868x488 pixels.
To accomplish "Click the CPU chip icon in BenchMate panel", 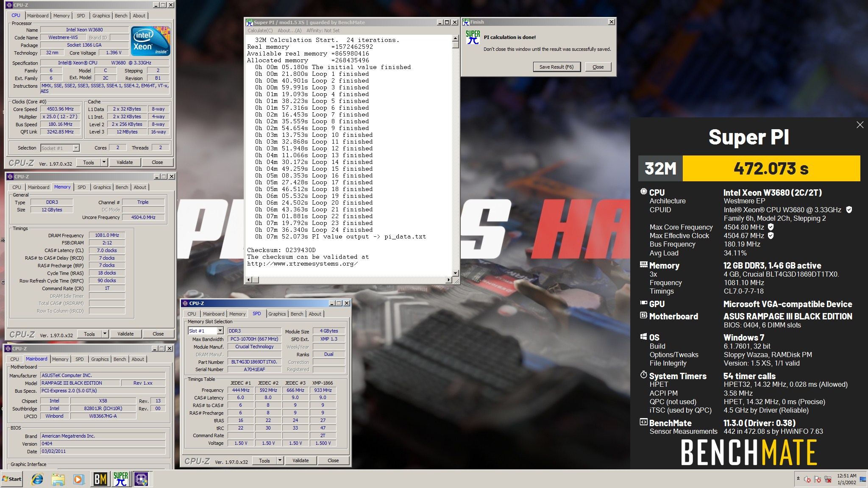I will pyautogui.click(x=643, y=191).
